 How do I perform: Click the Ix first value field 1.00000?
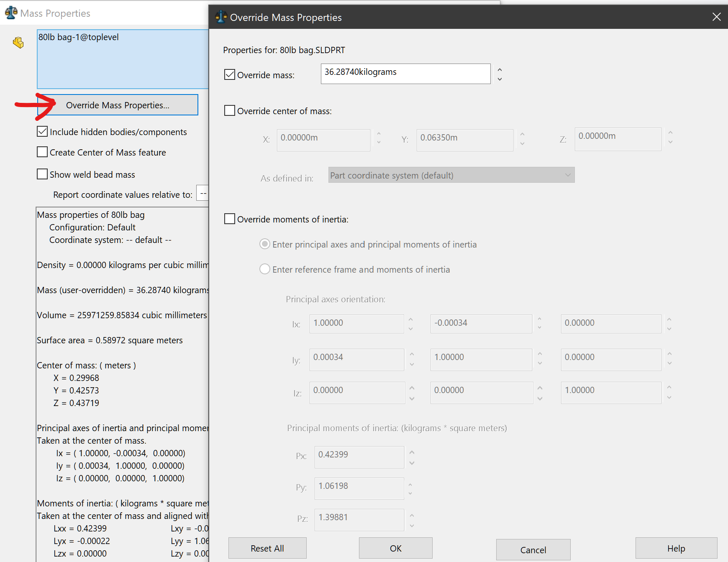(356, 324)
